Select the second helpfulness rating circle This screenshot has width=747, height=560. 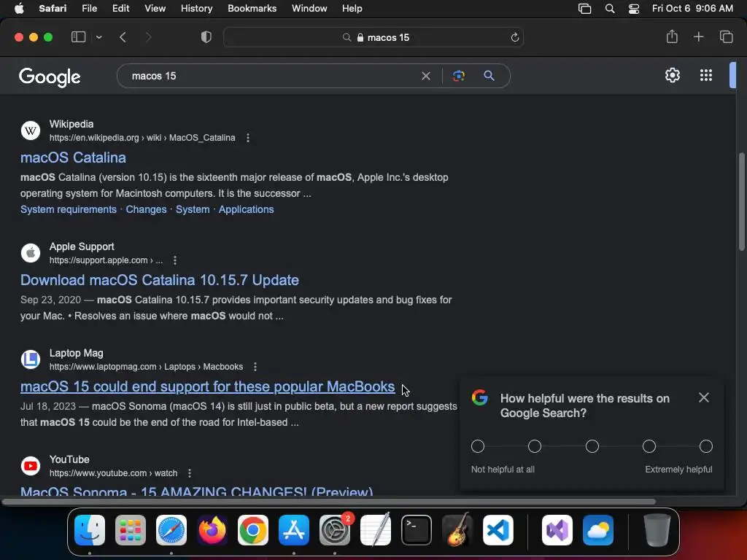pyautogui.click(x=535, y=446)
